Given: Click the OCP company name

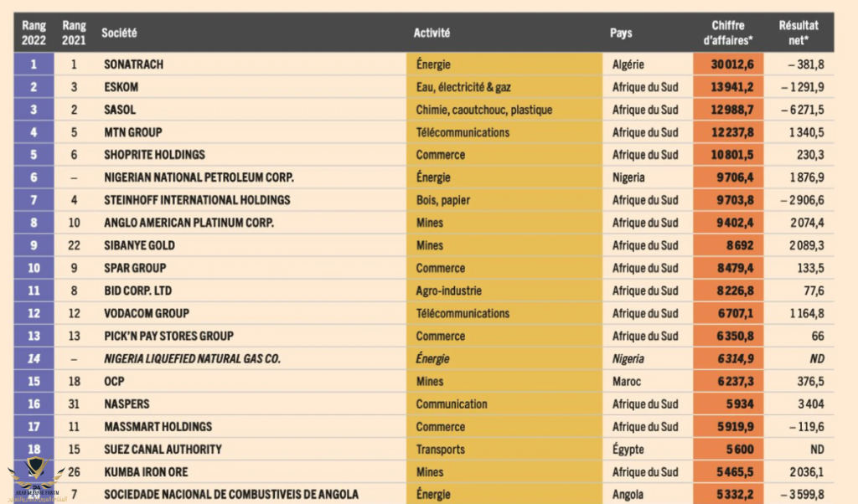Looking at the screenshot, I should click(114, 382).
